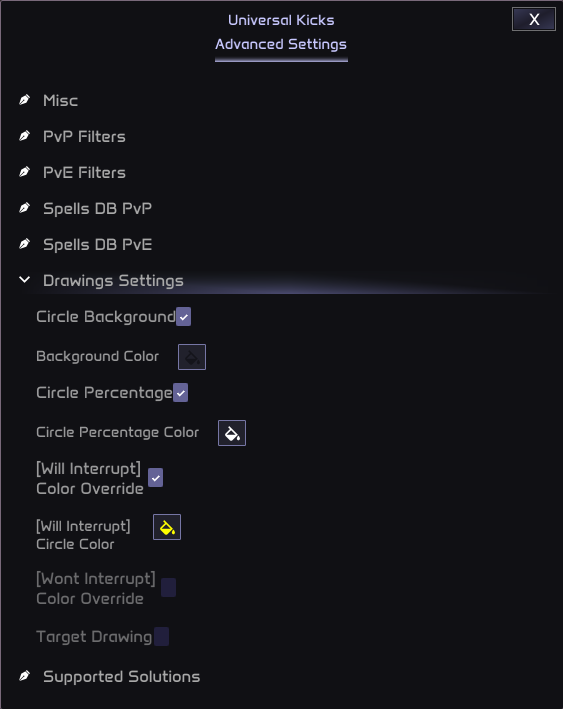The width and height of the screenshot is (563, 709).
Task: Click the pen icon next to PvP Filters
Action: [x=24, y=136]
